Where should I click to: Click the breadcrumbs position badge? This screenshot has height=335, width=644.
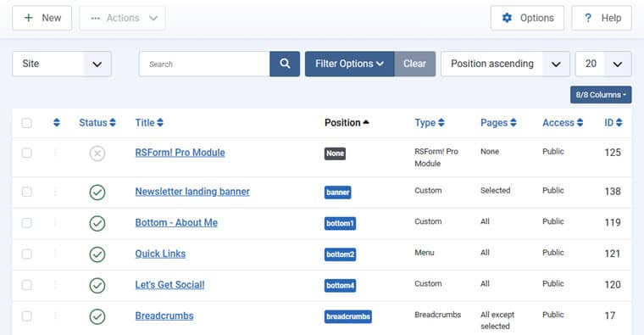[348, 316]
